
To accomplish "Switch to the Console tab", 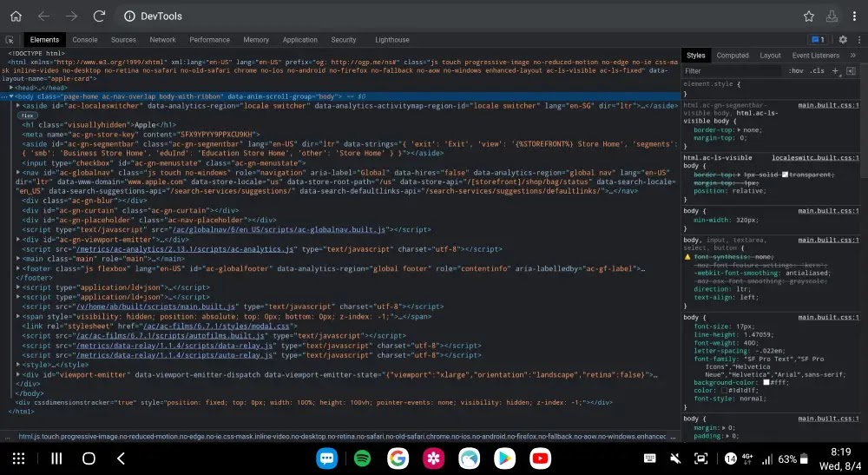I will [85, 40].
